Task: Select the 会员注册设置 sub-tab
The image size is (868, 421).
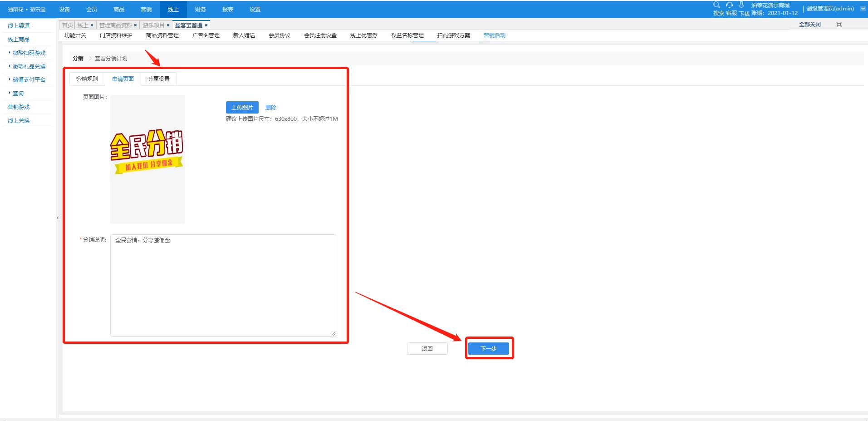Action: [320, 35]
